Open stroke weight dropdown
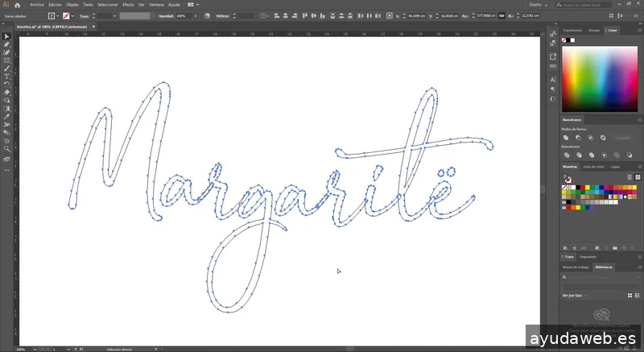The width and height of the screenshot is (644, 352). tap(114, 16)
